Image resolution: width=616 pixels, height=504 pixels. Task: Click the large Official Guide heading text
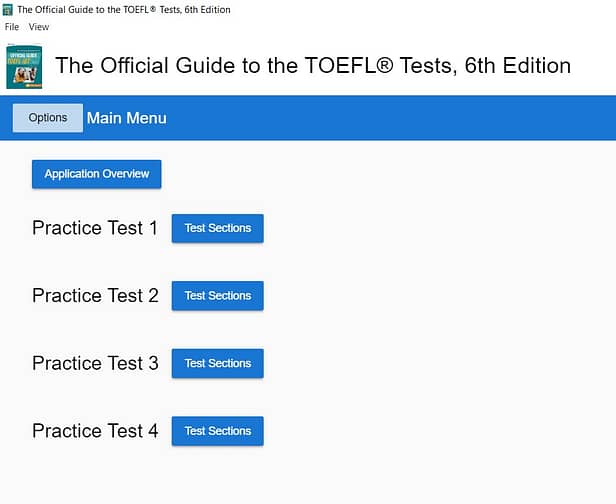(313, 66)
